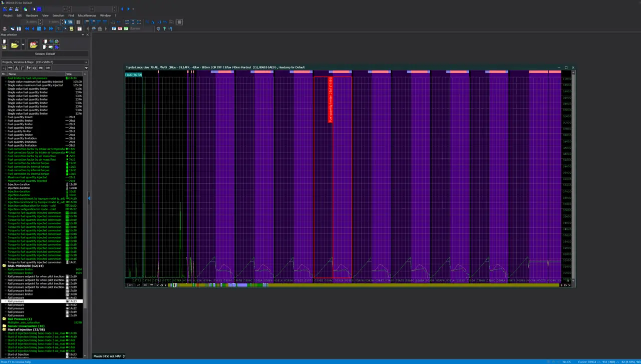Click the blue back arrow in top toolbar
The height and width of the screenshot is (364, 641).
pyautogui.click(x=122, y=9)
